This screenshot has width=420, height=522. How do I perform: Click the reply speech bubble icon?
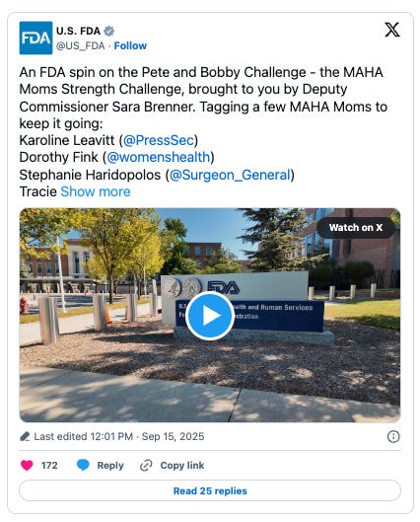click(83, 465)
